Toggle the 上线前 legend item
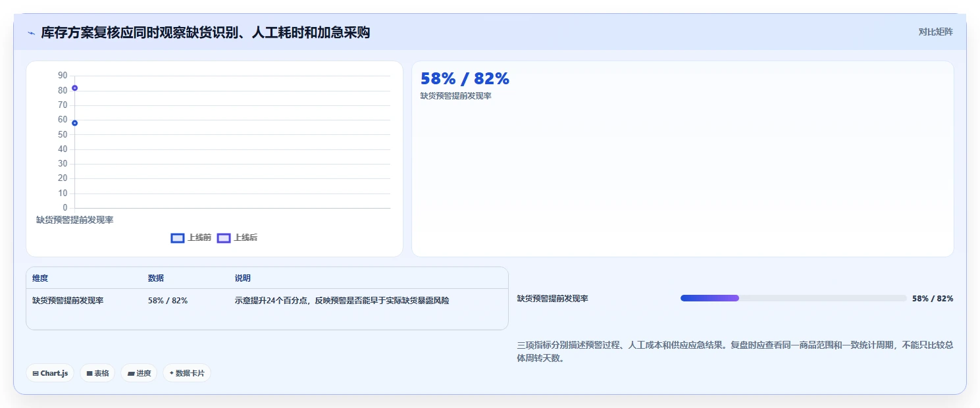 (x=191, y=238)
